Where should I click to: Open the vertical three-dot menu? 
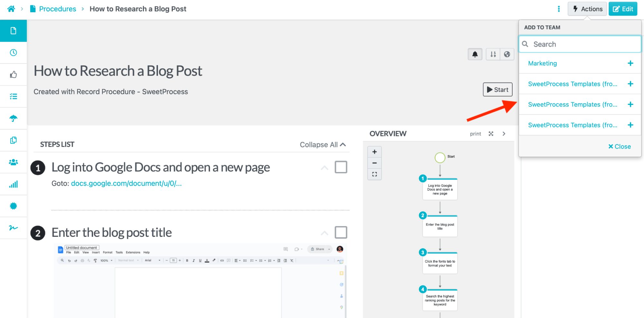[x=559, y=9]
